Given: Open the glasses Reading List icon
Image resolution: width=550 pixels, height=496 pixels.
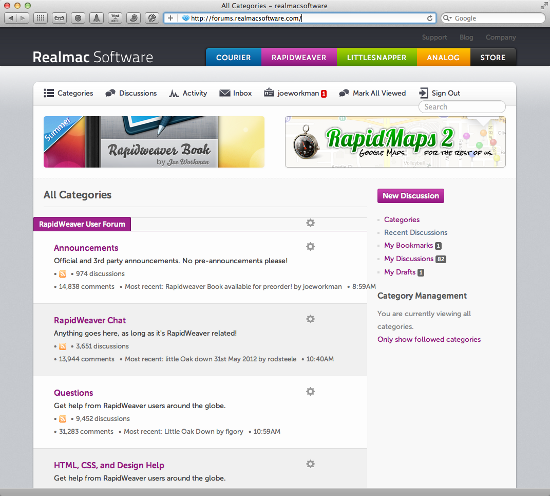Looking at the screenshot, I should coord(59,18).
